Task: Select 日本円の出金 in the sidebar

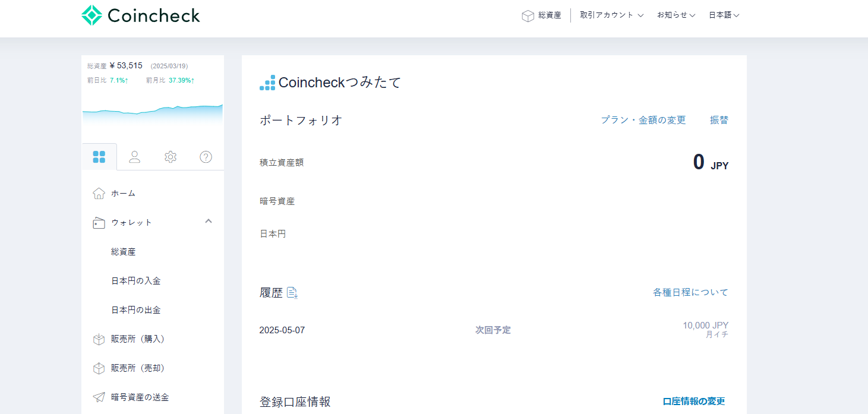Action: (x=135, y=309)
